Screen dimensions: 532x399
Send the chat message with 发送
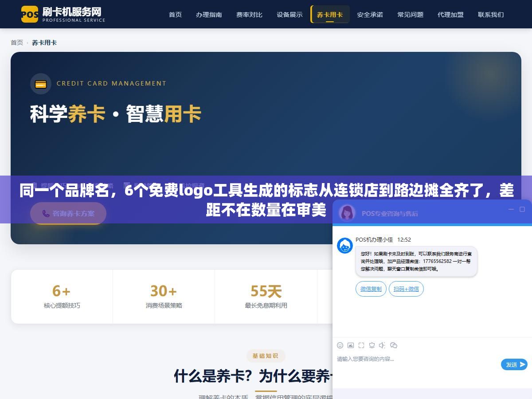[514, 364]
